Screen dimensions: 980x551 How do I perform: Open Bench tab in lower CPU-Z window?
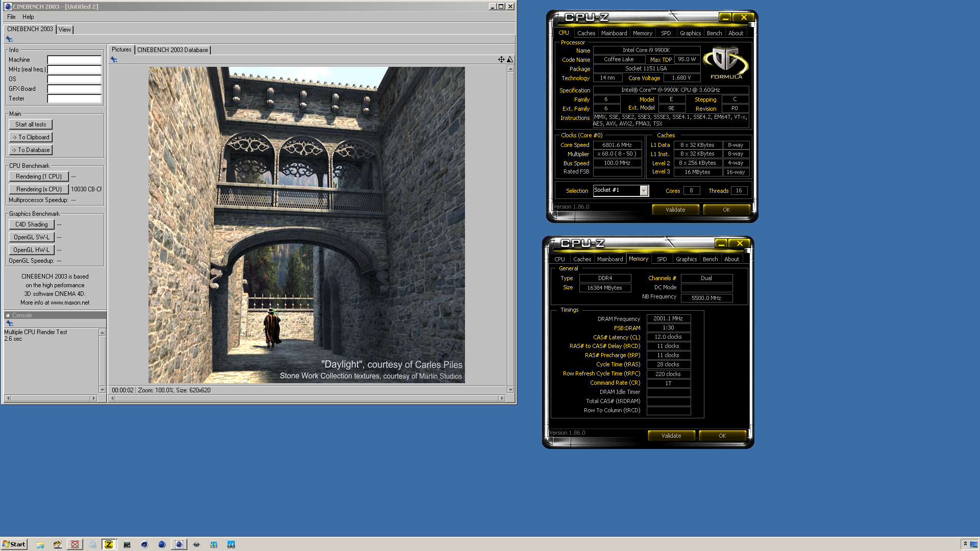[710, 259]
